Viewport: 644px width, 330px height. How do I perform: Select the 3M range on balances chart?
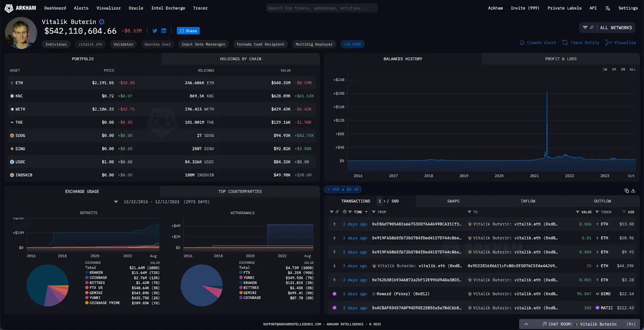click(x=623, y=70)
